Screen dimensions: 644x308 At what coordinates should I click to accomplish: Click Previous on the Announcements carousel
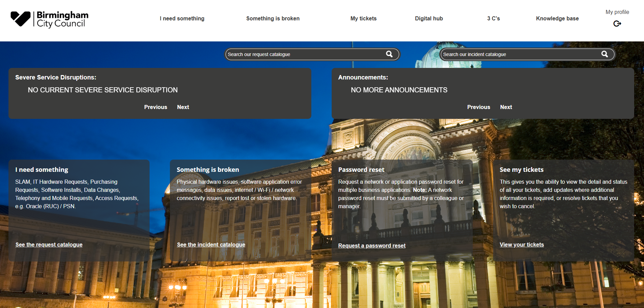click(479, 107)
